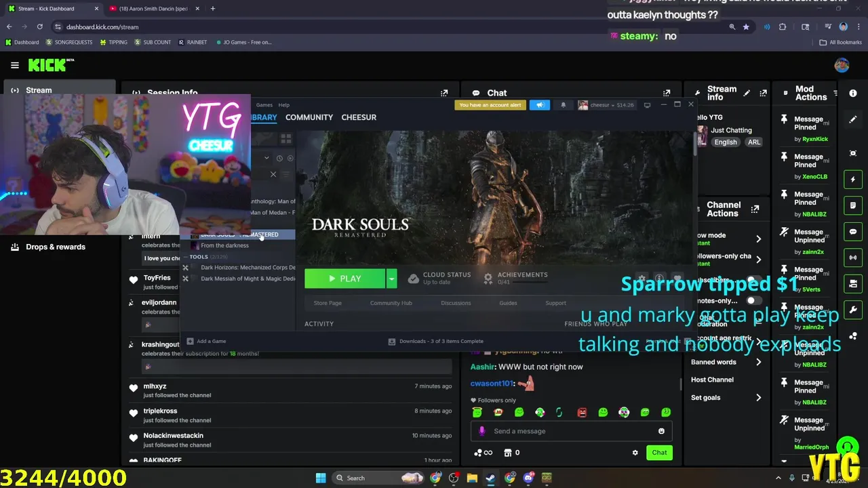Open Steam notifications bell

(563, 105)
